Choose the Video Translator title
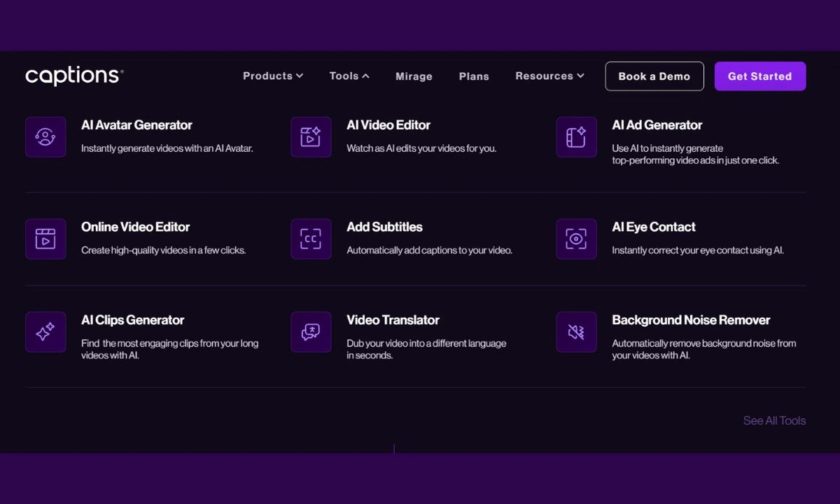Viewport: 840px width, 504px height. tap(393, 321)
